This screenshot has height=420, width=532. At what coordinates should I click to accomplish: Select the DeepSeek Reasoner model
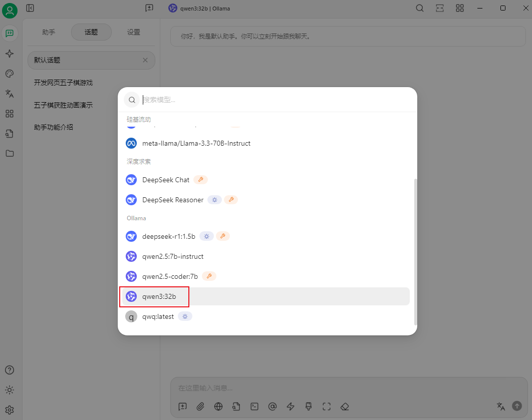(x=265, y=200)
